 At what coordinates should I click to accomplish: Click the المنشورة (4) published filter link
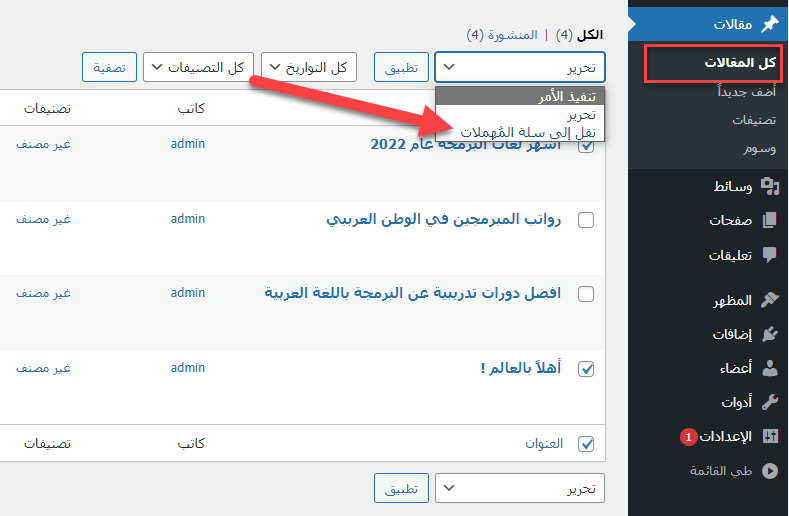(502, 35)
